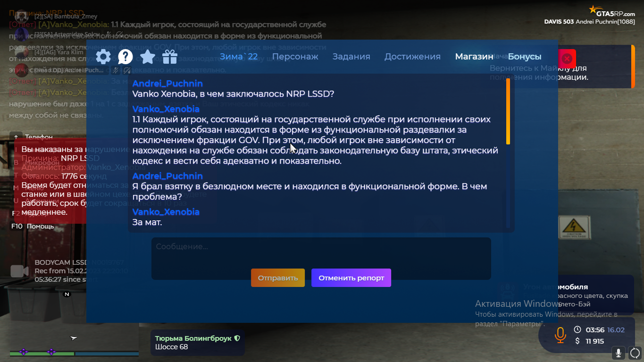
Task: Click the 03:56 time display
Action: coord(595,330)
